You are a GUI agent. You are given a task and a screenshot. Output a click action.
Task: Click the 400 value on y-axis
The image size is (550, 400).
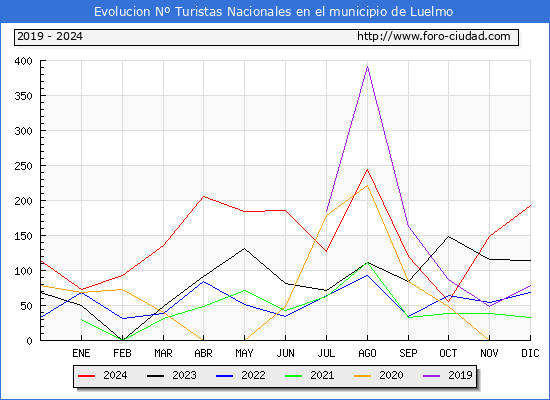click(x=24, y=61)
